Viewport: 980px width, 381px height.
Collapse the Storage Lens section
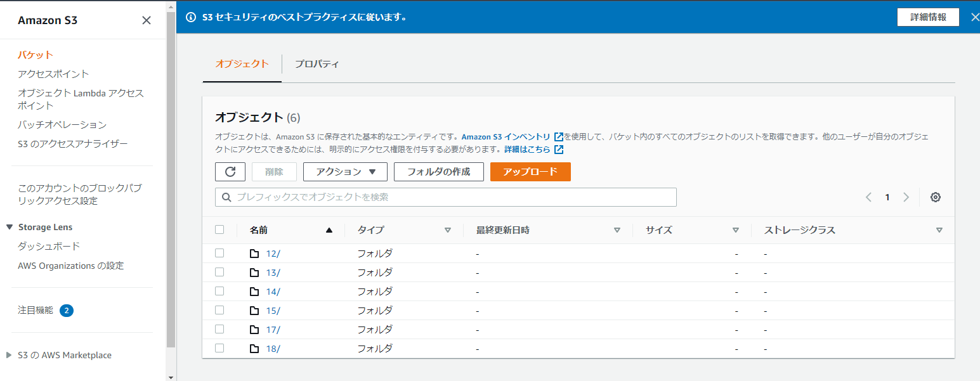point(10,227)
